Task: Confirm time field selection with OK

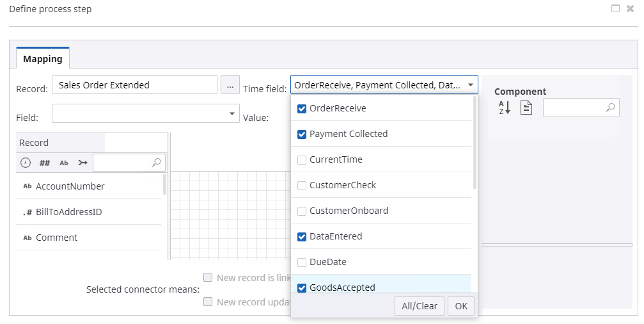Action: (x=461, y=306)
